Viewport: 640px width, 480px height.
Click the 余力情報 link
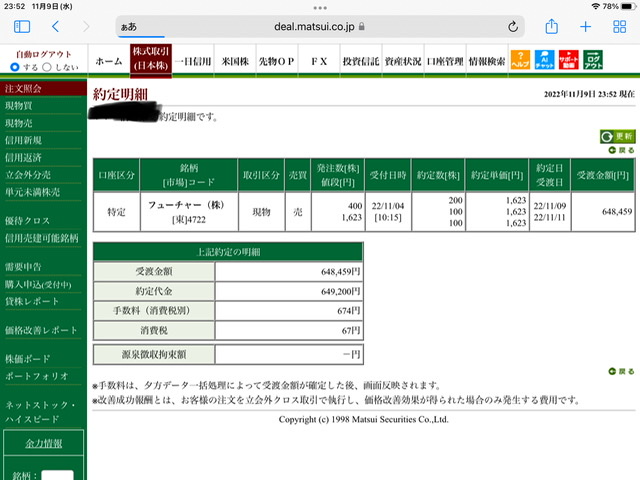point(44,443)
